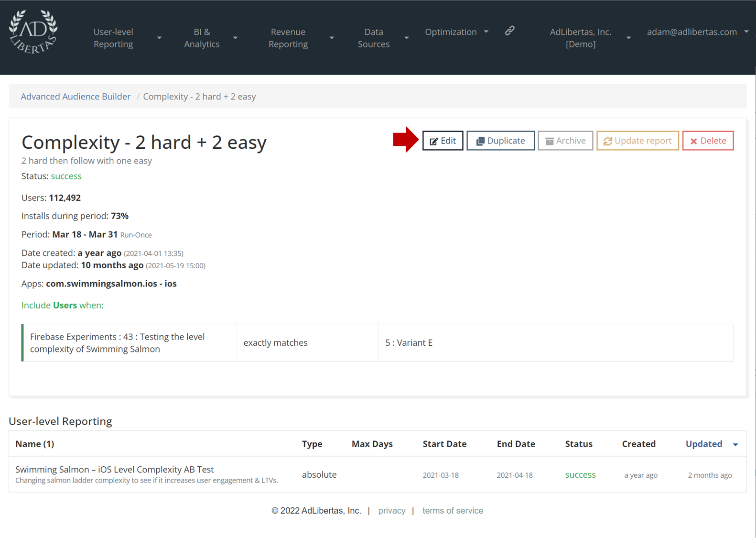Open Swimming Salmon iOS Level Complexity AB Test report
The width and height of the screenshot is (756, 538).
[115, 469]
